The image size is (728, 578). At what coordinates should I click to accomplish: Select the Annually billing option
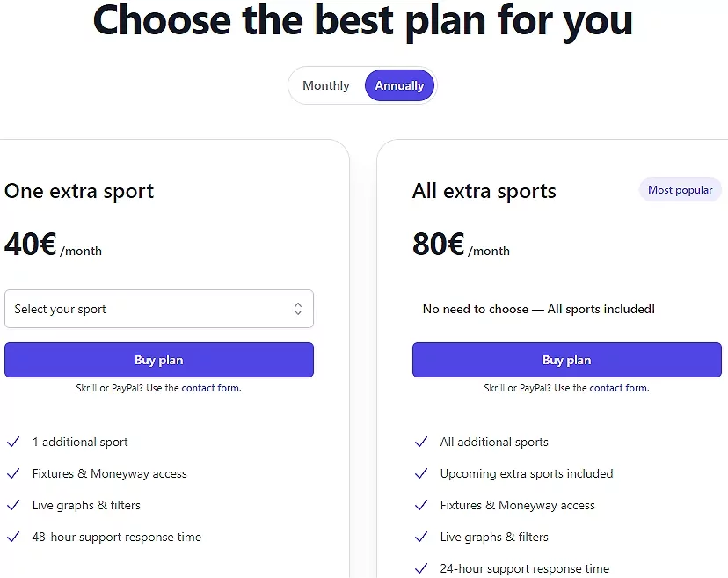399,85
